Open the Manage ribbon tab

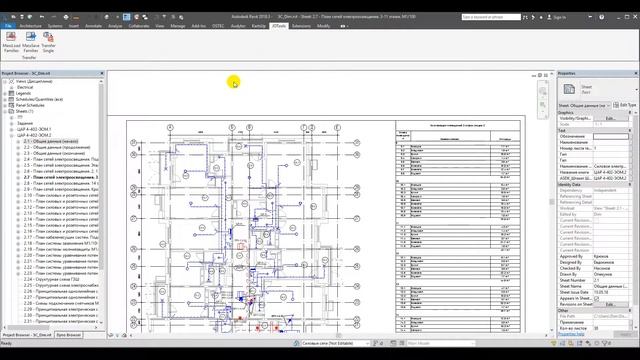point(178,26)
